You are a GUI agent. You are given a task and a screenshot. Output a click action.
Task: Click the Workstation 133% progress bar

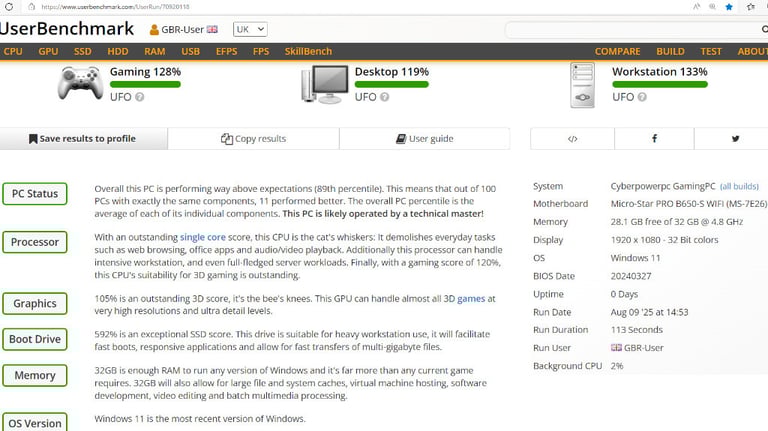(x=660, y=84)
